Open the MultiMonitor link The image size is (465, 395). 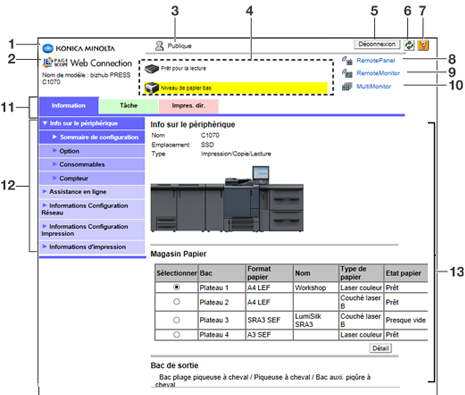[x=374, y=86]
